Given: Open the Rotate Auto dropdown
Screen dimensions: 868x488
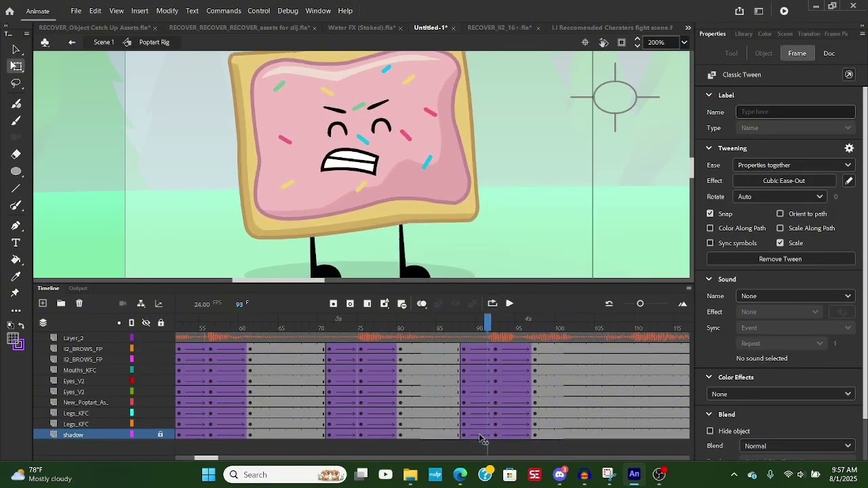Looking at the screenshot, I should [x=779, y=197].
